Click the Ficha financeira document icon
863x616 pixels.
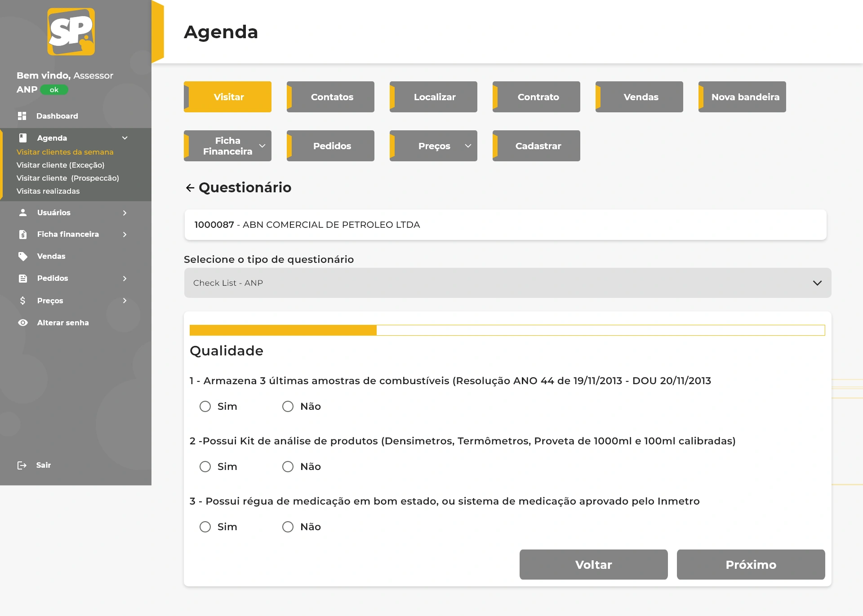[23, 235]
